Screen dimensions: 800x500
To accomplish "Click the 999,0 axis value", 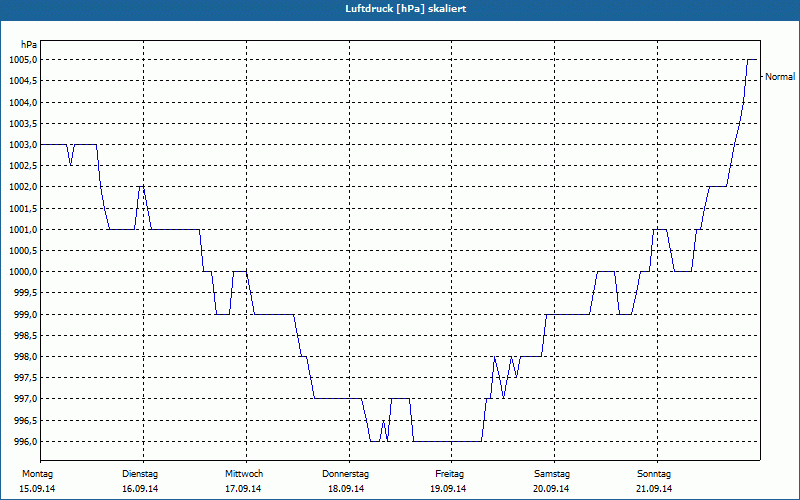I will 25,314.
